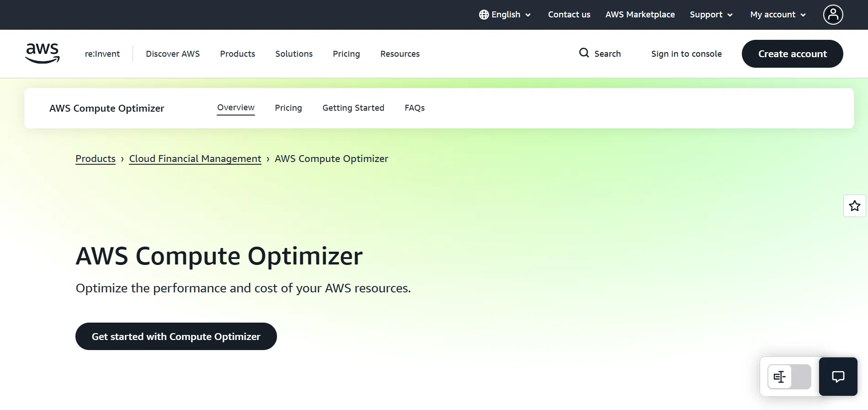The height and width of the screenshot is (410, 868).
Task: Open the user profile avatar icon
Action: pos(833,15)
